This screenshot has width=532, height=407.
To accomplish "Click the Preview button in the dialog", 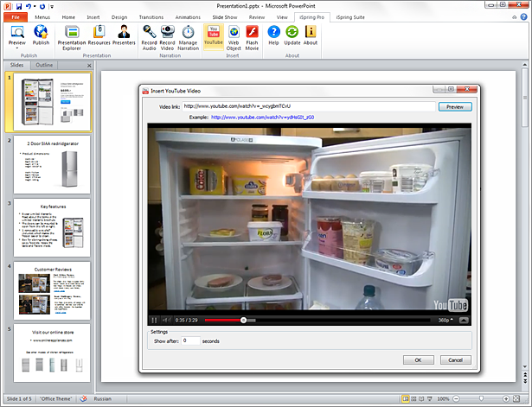I will tap(455, 107).
